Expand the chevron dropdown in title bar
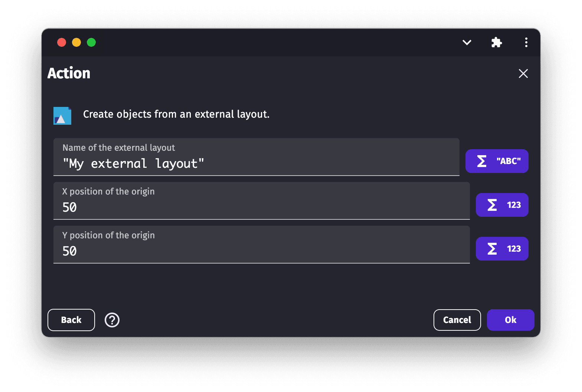This screenshot has height=392, width=582. click(x=467, y=43)
